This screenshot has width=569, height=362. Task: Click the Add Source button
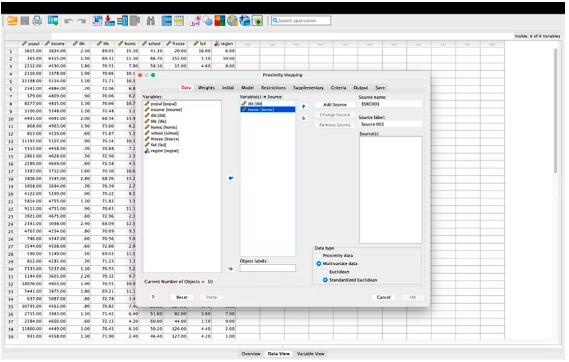click(x=335, y=104)
